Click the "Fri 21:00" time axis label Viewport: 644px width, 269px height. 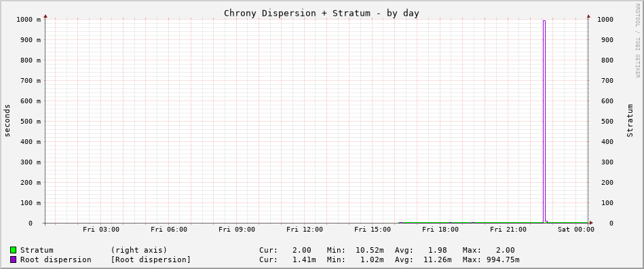(508, 229)
